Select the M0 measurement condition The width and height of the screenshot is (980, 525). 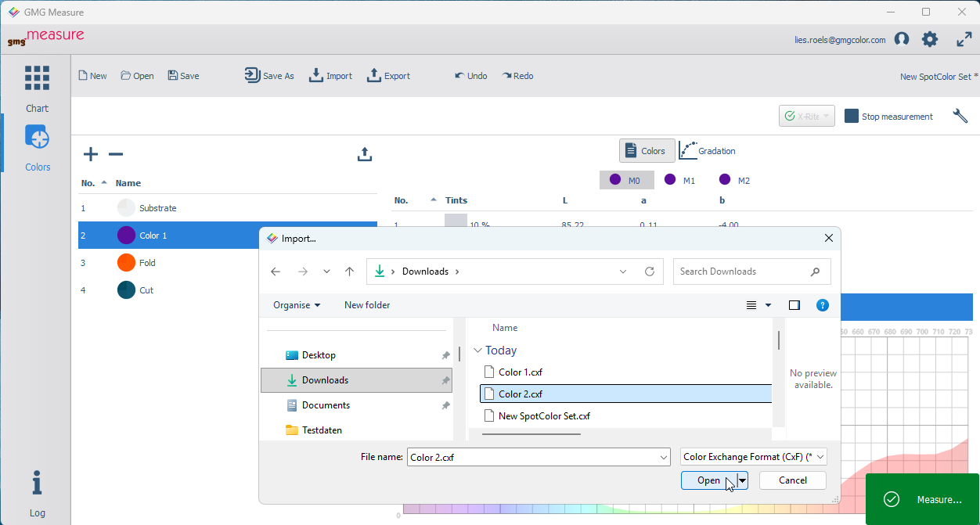[625, 180]
